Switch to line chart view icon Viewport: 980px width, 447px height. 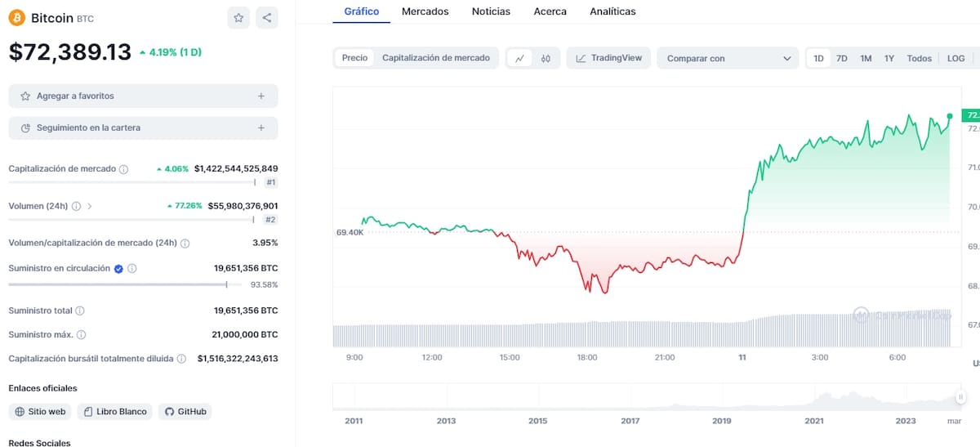(520, 58)
